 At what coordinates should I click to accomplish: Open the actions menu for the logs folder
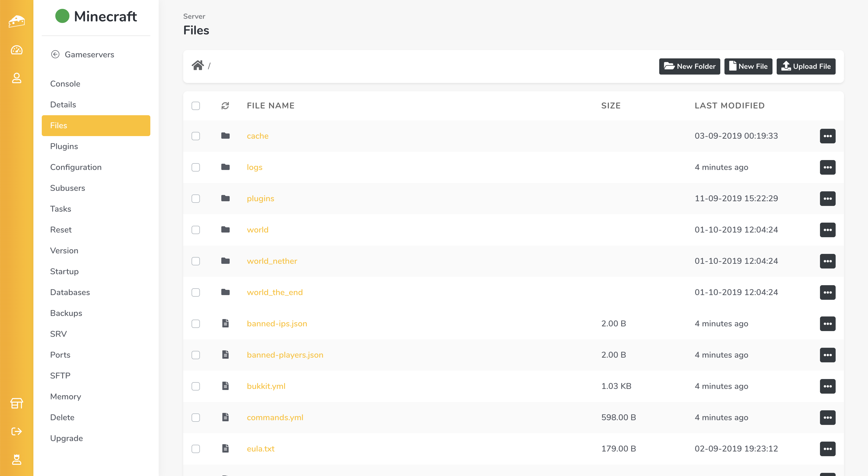[827, 167]
